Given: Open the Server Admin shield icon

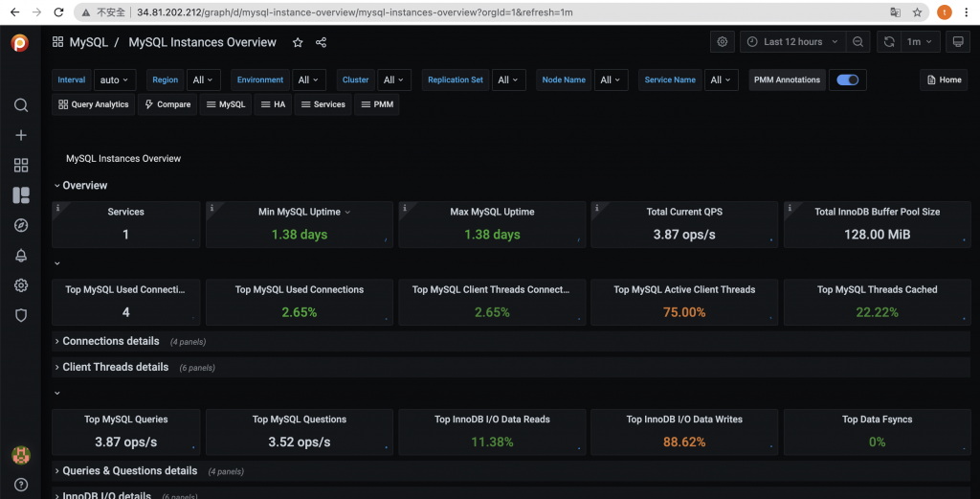Looking at the screenshot, I should [21, 315].
